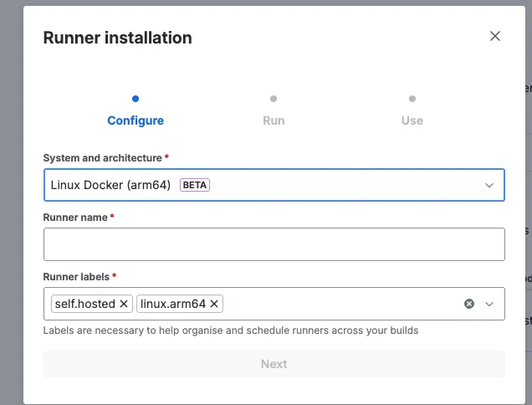Select the Linux Docker (arm64) value
The height and width of the screenshot is (405, 532).
tap(110, 185)
